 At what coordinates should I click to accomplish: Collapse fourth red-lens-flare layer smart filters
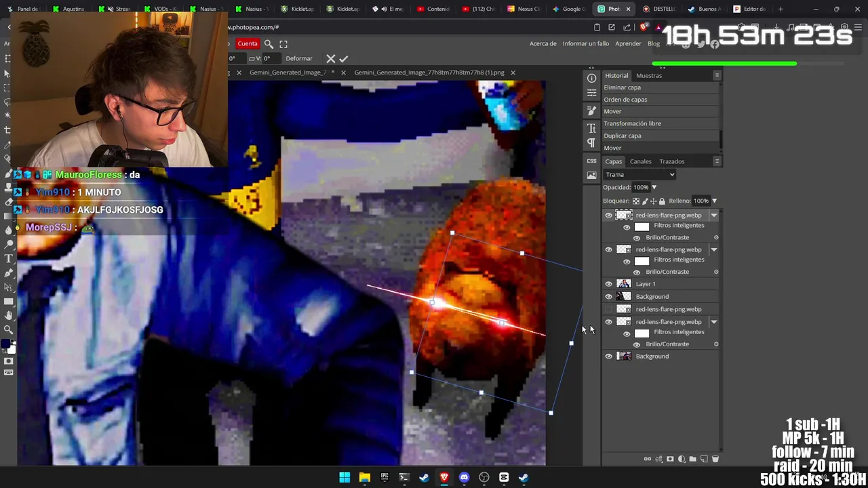(x=713, y=322)
